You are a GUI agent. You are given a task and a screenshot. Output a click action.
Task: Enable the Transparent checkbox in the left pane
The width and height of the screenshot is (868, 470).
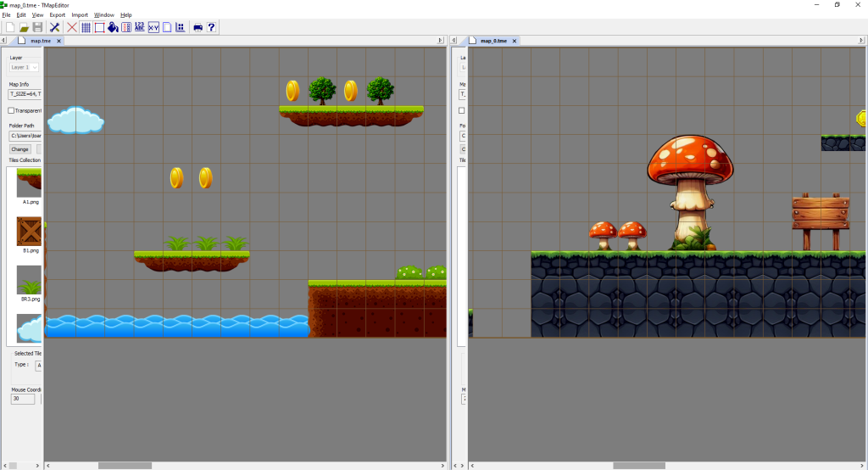coord(11,110)
